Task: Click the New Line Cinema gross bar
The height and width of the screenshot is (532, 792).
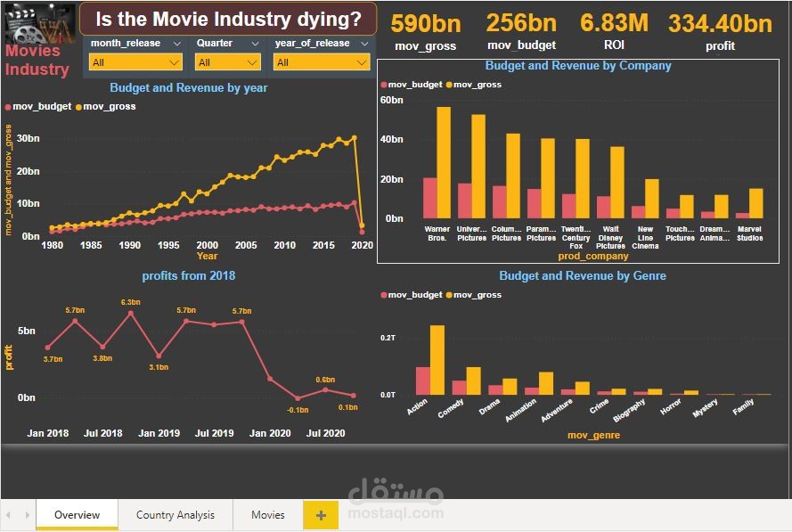Action: coord(652,199)
